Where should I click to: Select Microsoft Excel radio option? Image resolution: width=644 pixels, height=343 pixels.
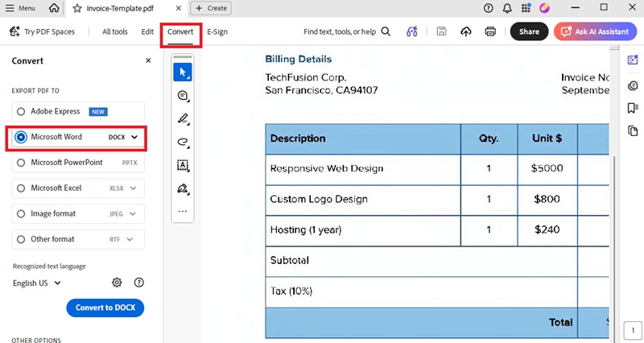click(21, 188)
